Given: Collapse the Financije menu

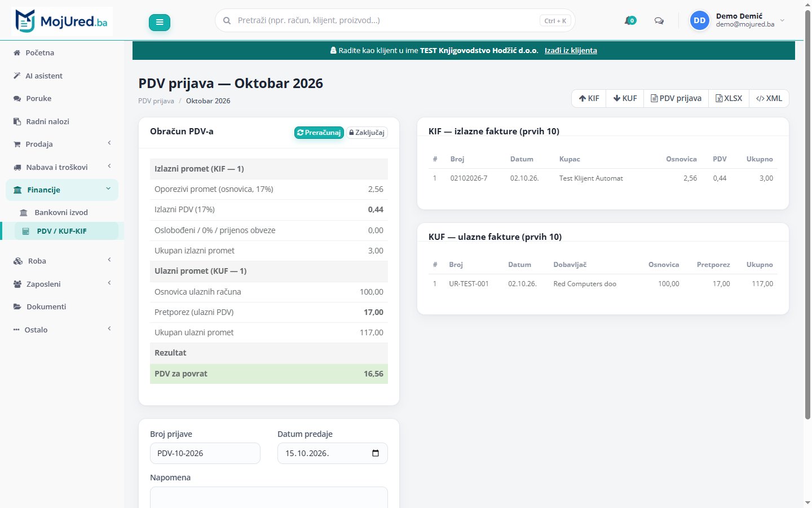Looking at the screenshot, I should 62,190.
